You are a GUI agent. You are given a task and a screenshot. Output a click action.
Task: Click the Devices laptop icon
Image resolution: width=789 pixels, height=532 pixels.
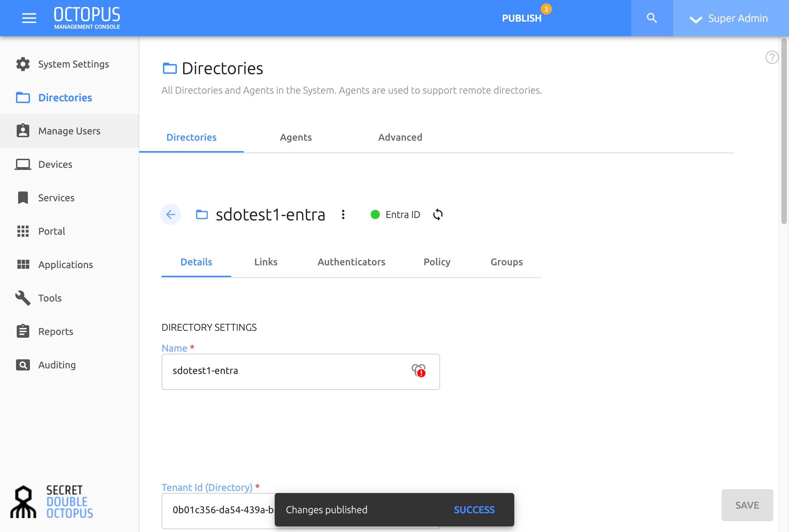click(x=23, y=164)
